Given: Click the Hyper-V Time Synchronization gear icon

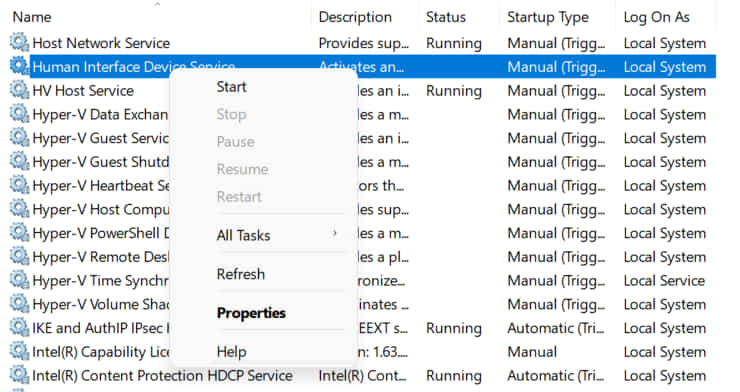Looking at the screenshot, I should click(19, 279).
